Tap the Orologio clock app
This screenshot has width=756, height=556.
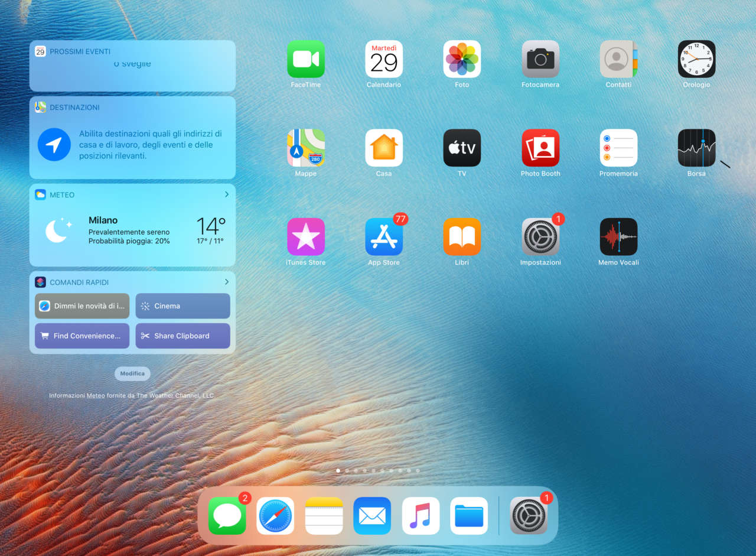[697, 59]
